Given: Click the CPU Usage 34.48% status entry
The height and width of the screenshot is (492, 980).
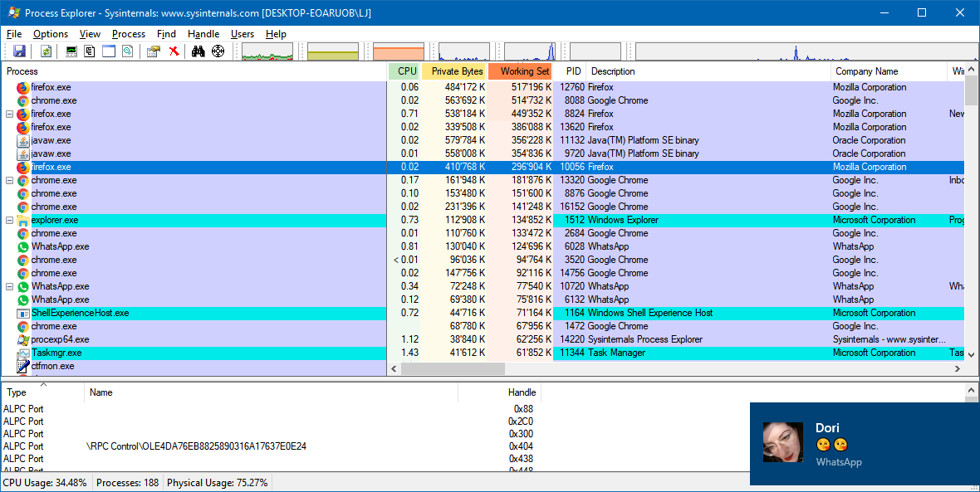Looking at the screenshot, I should click(47, 483).
